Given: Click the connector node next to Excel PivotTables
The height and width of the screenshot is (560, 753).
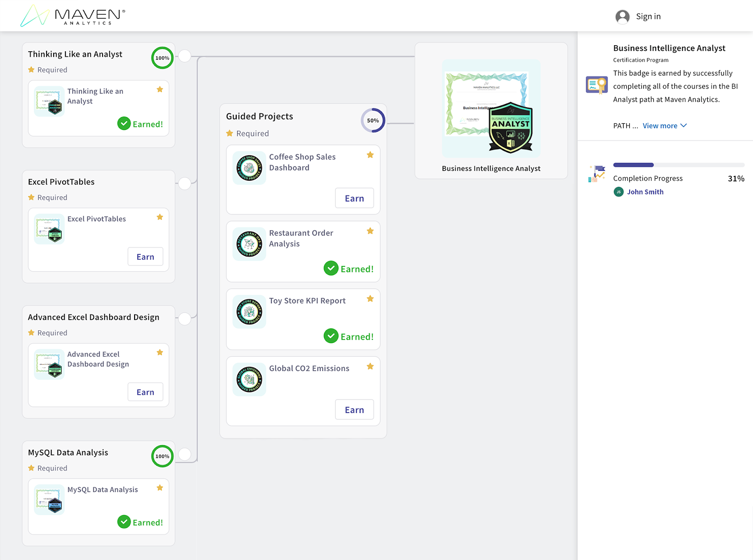Looking at the screenshot, I should (184, 184).
